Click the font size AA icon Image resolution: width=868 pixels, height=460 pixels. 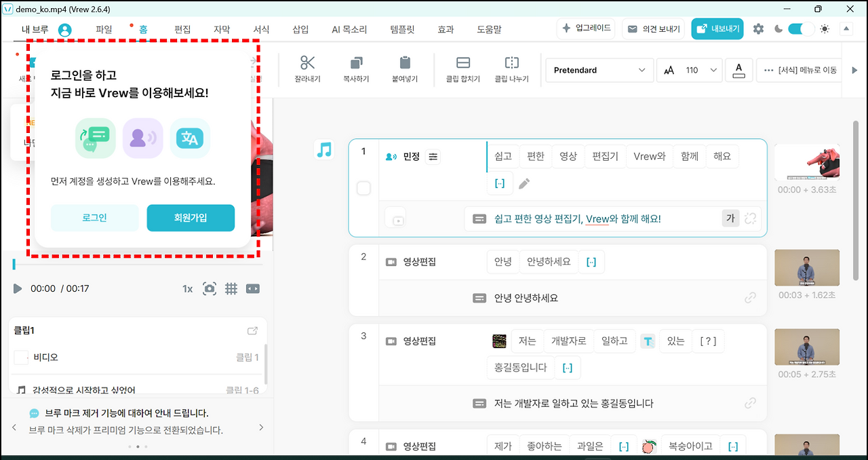click(x=669, y=71)
